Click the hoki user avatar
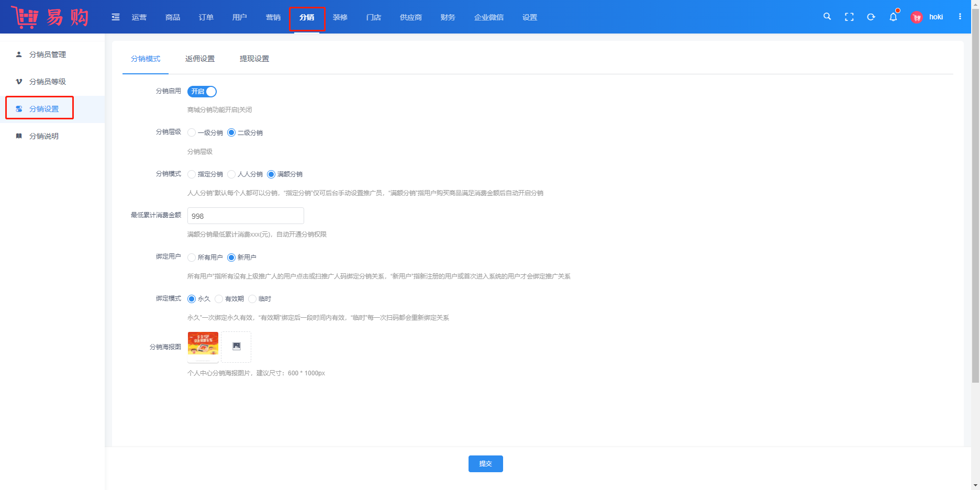The image size is (980, 490). coord(917,17)
